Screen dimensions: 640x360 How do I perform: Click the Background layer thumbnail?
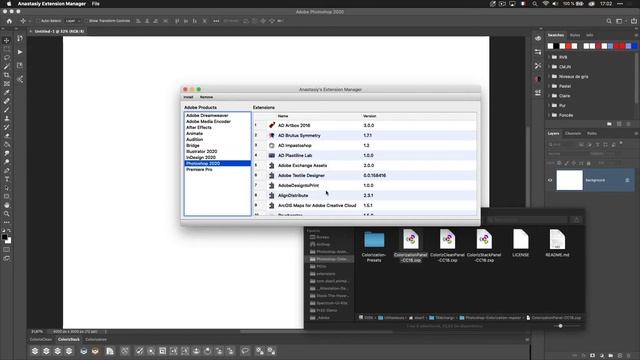(569, 180)
